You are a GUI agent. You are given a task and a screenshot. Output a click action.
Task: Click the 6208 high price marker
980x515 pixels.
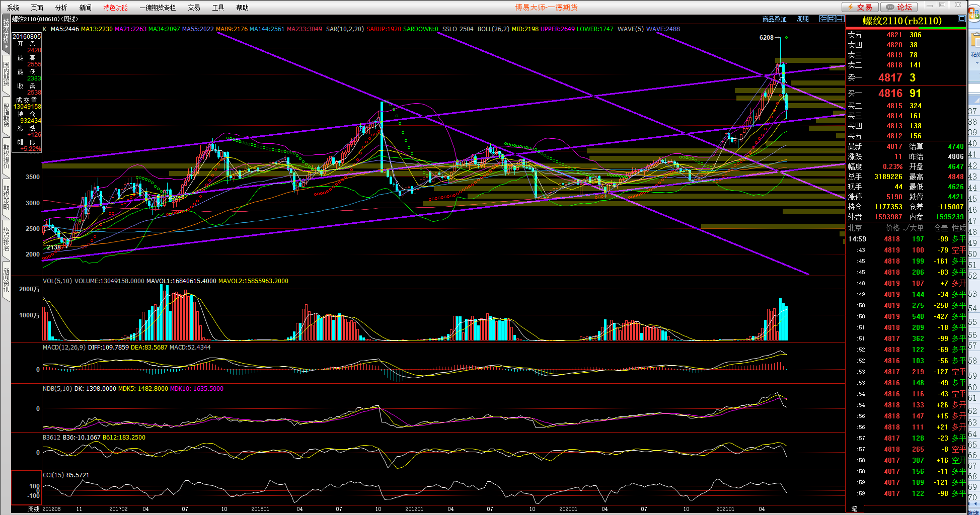(x=766, y=38)
